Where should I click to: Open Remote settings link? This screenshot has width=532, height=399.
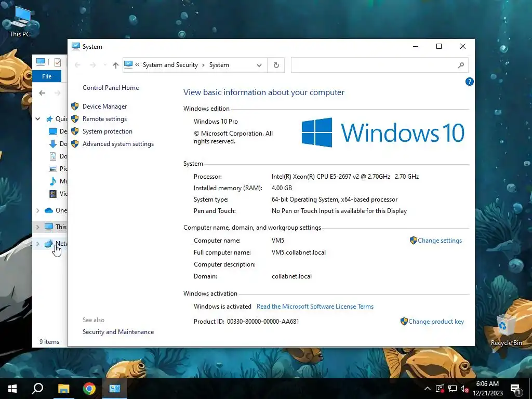click(104, 119)
